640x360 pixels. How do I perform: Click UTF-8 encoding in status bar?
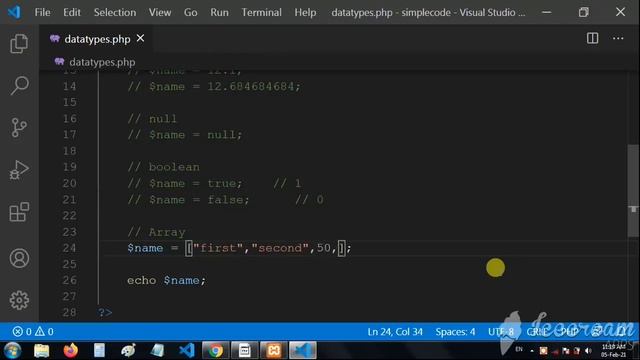pos(501,332)
